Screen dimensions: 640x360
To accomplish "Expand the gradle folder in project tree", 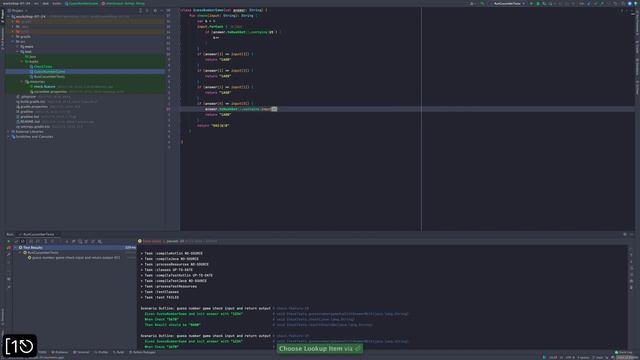I will click(13, 36).
